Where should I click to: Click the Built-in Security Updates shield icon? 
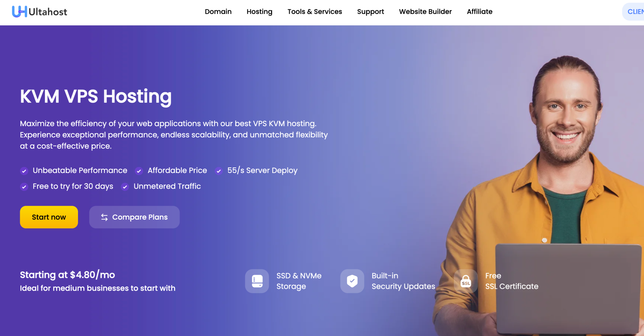point(352,281)
